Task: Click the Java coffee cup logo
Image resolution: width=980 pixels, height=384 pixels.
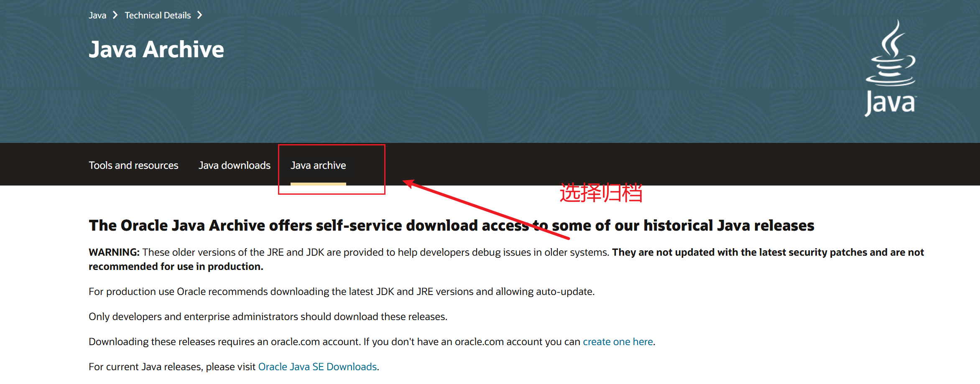Action: (891, 68)
